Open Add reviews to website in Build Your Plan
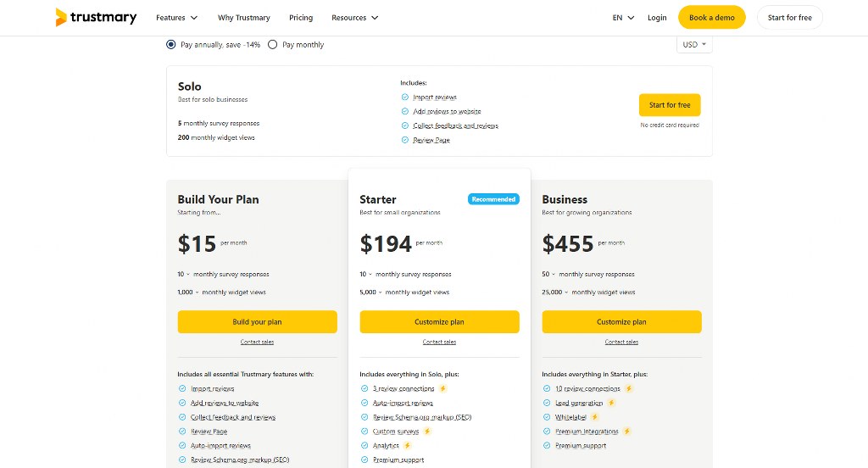This screenshot has height=468, width=868. click(x=225, y=404)
